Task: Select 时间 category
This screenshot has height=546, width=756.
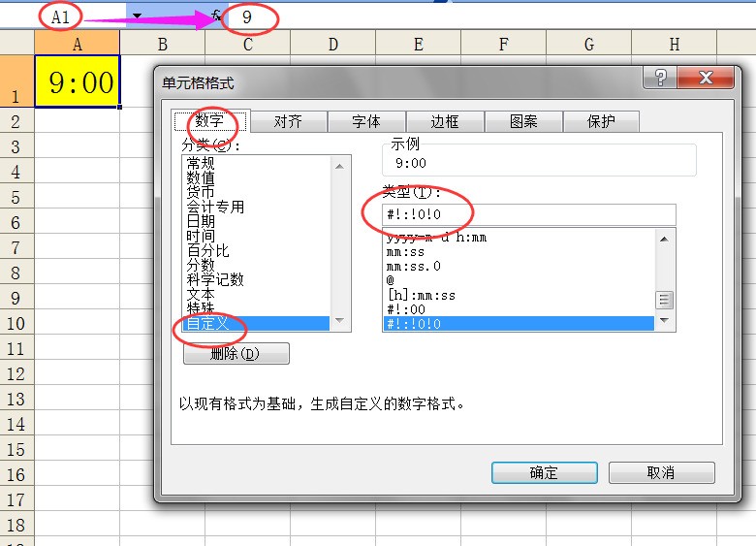Action: 257,236
